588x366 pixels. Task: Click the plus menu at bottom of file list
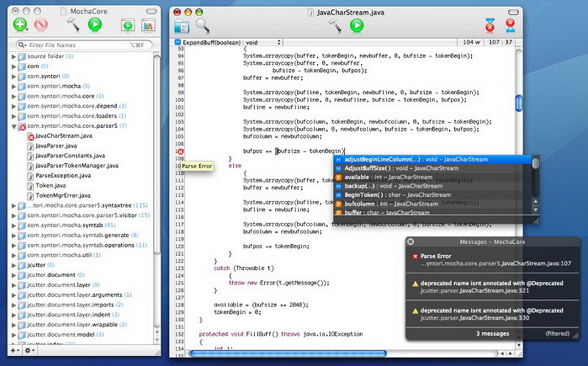tap(15, 351)
